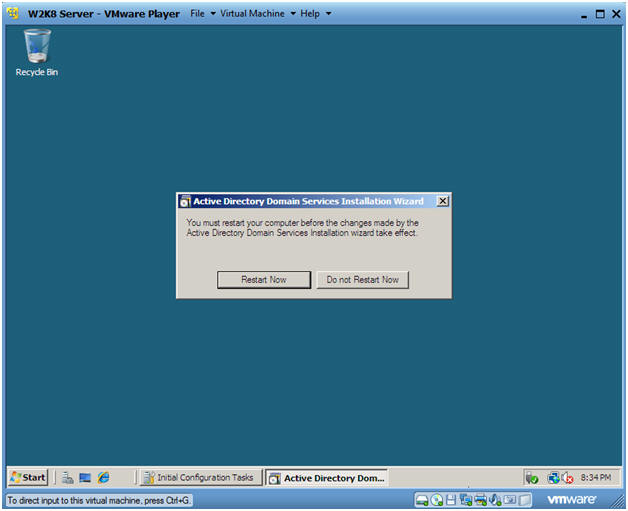Launch Internet Explorer from quick launch

click(103, 477)
